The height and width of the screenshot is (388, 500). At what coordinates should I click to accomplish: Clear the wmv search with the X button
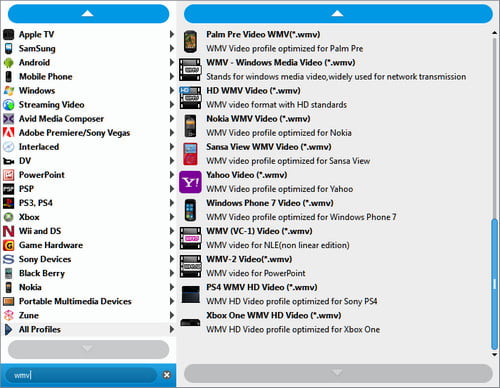point(167,375)
